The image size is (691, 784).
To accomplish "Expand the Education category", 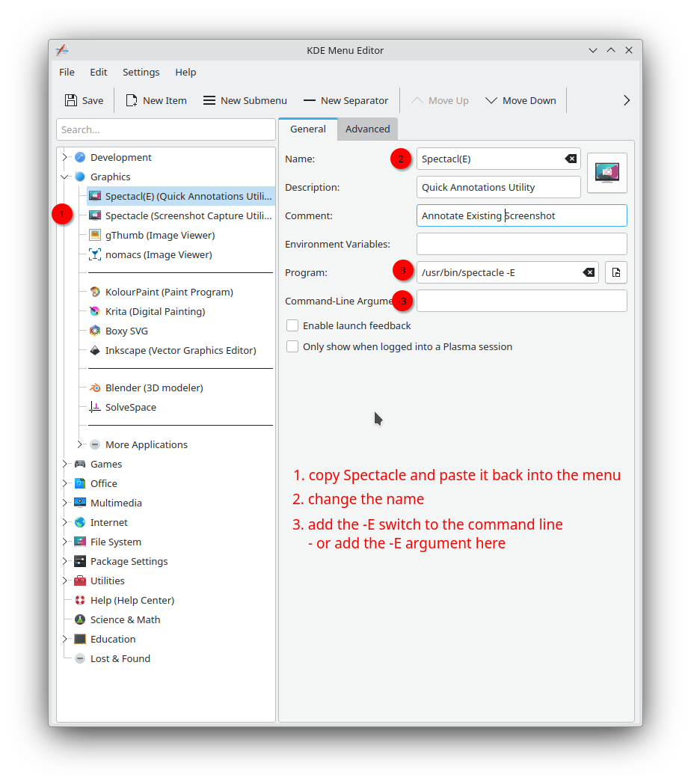I will pyautogui.click(x=64, y=639).
